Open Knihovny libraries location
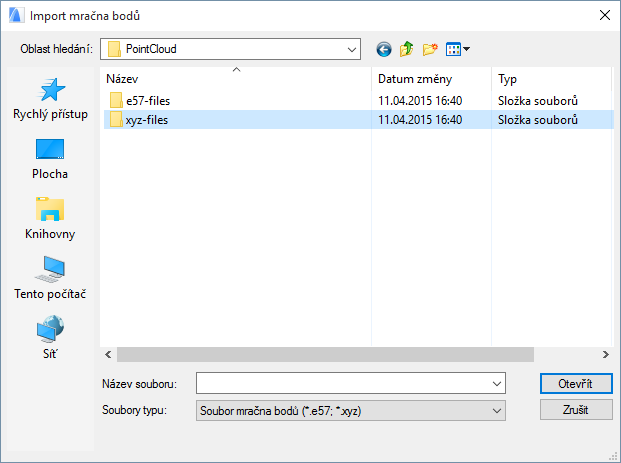 [x=50, y=218]
